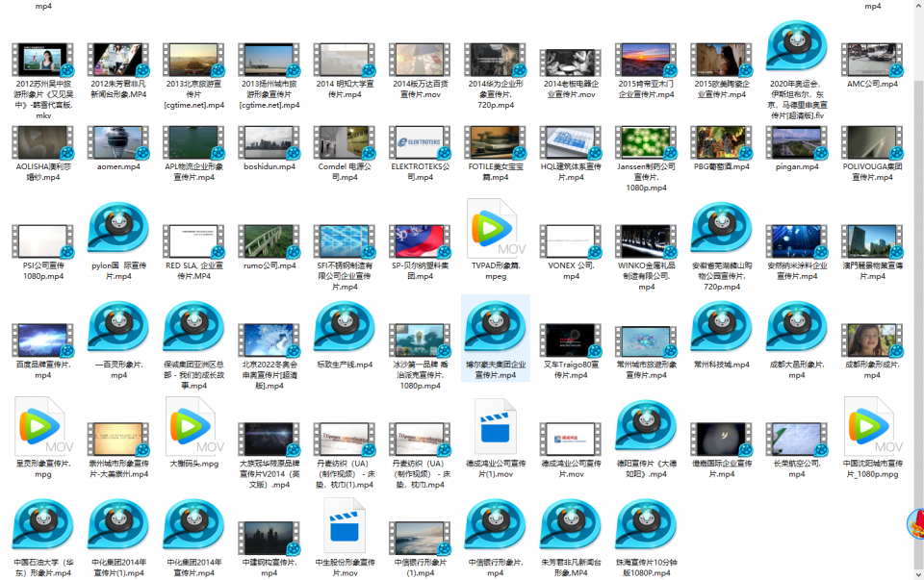Click the vertical scrollbar on right edge
Image resolution: width=924 pixels, height=580 pixels.
[918, 289]
